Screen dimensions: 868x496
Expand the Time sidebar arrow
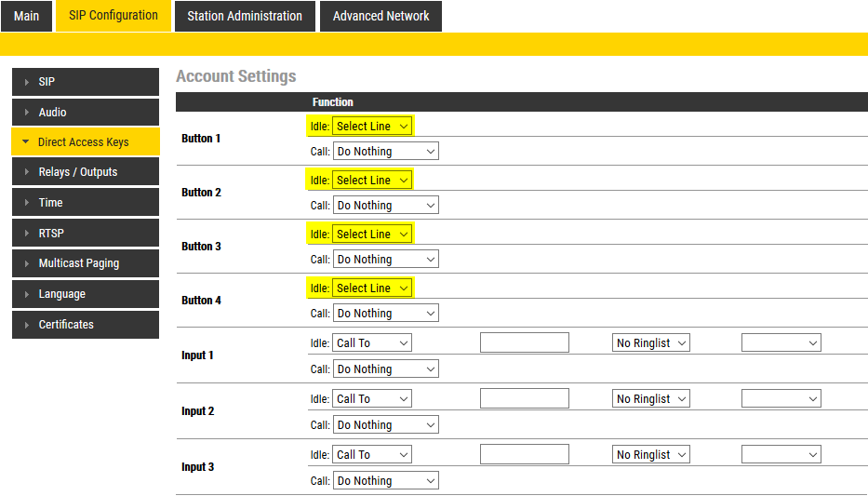coord(27,203)
